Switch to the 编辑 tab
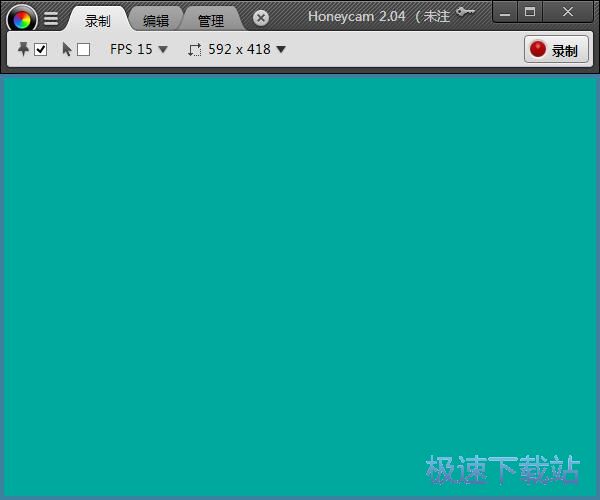The height and width of the screenshot is (500, 600). click(156, 20)
